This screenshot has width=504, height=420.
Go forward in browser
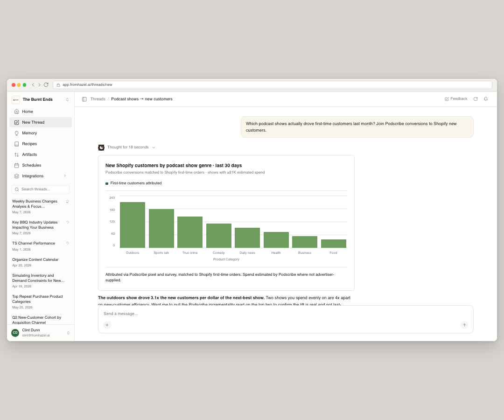[39, 85]
